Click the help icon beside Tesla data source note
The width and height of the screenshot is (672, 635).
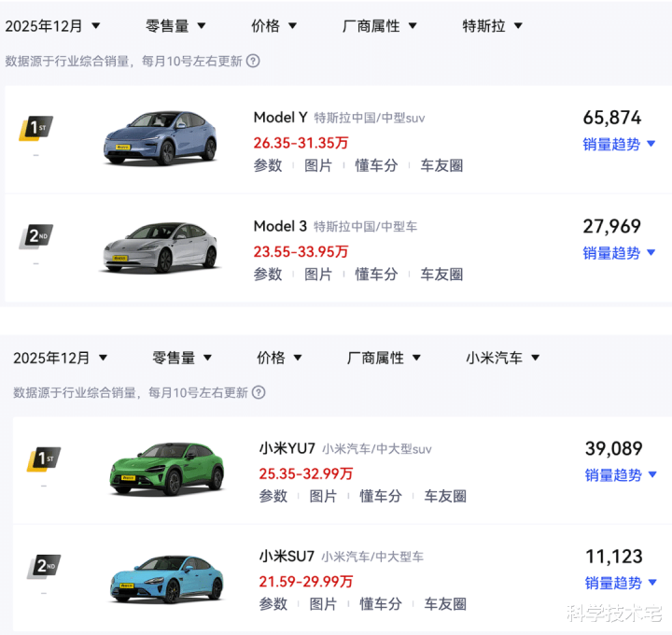[x=253, y=62]
